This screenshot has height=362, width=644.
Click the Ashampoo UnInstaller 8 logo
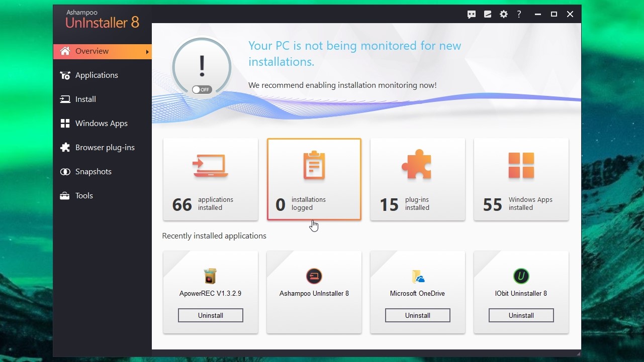pos(102,20)
